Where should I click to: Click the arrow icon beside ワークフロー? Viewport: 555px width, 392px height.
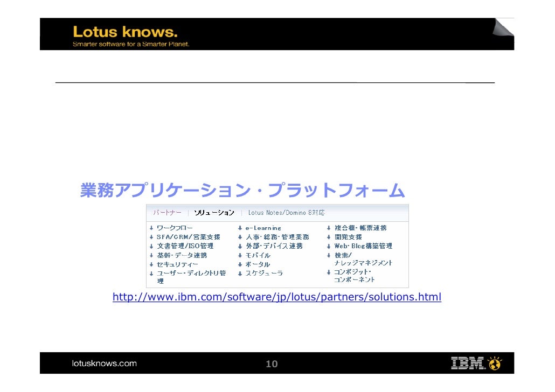tap(151, 228)
